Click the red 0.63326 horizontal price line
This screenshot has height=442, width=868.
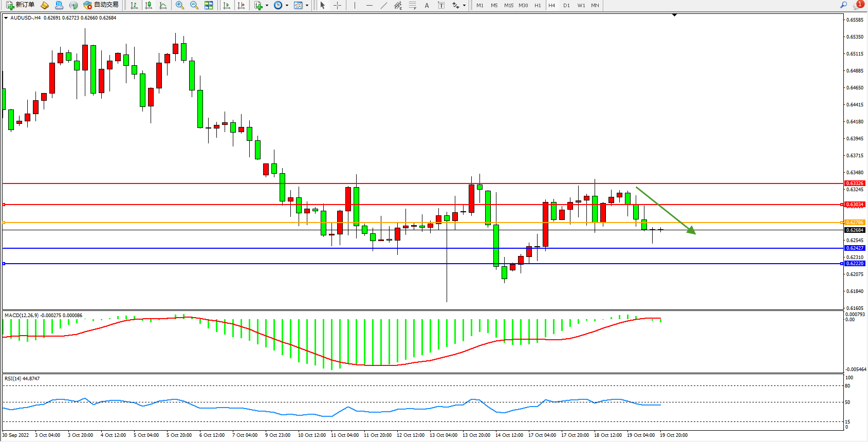pos(411,183)
